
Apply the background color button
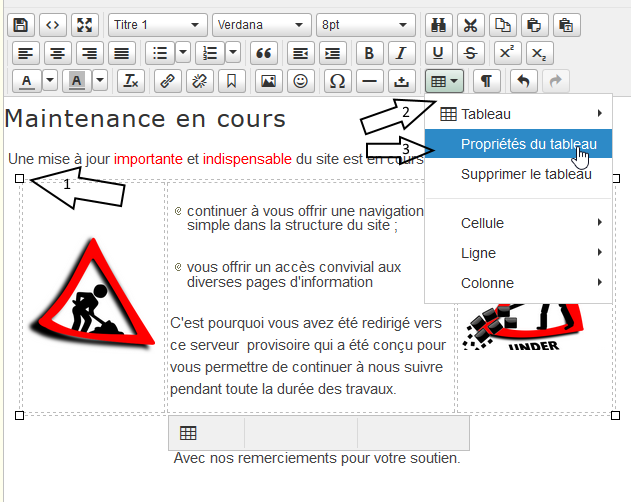(77, 81)
